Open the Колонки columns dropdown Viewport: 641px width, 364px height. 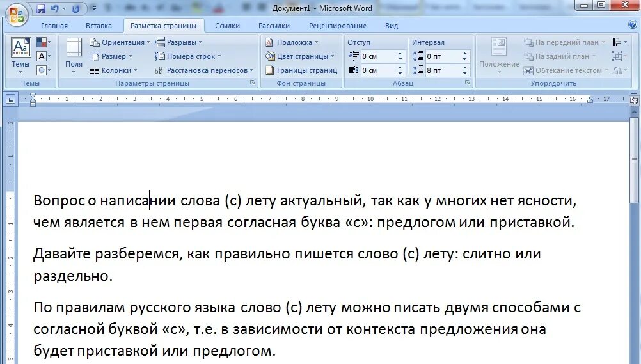tap(114, 70)
